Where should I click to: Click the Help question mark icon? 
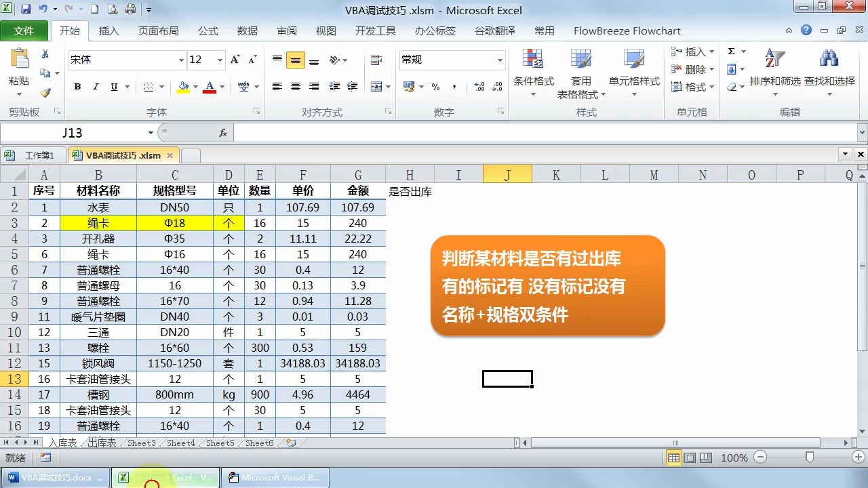click(806, 30)
